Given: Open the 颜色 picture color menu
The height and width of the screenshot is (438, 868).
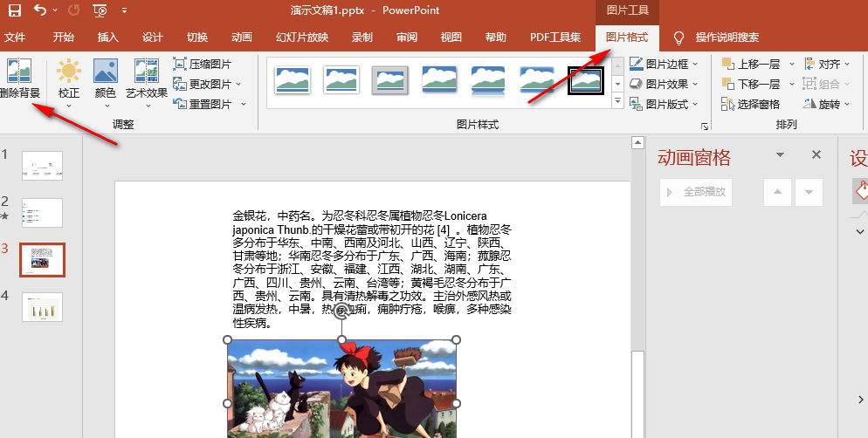Looking at the screenshot, I should (x=105, y=84).
